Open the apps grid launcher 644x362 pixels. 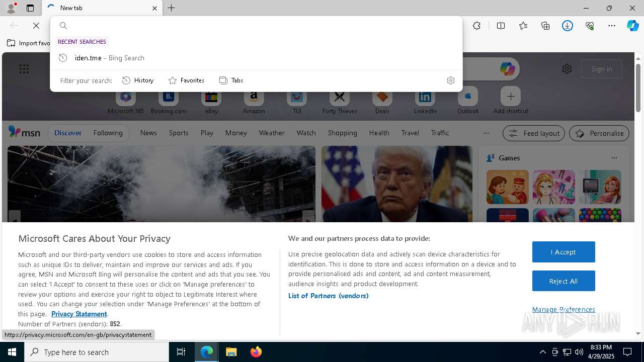click(x=24, y=69)
